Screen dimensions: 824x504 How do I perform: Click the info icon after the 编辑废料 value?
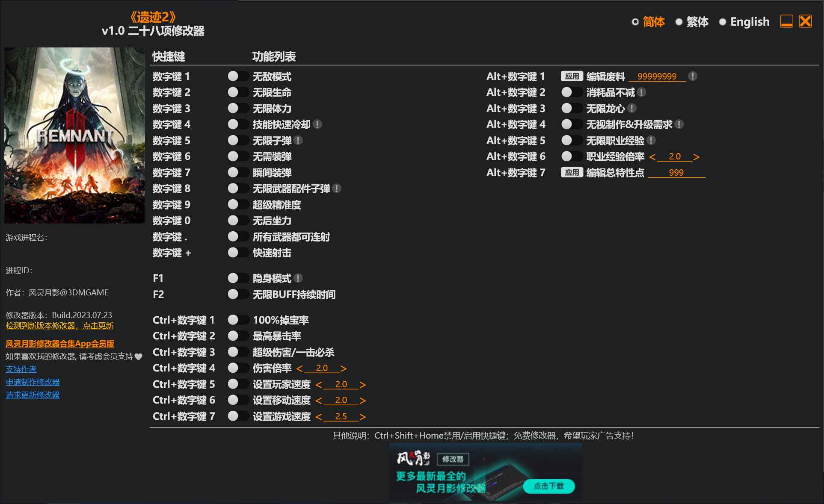(x=694, y=76)
